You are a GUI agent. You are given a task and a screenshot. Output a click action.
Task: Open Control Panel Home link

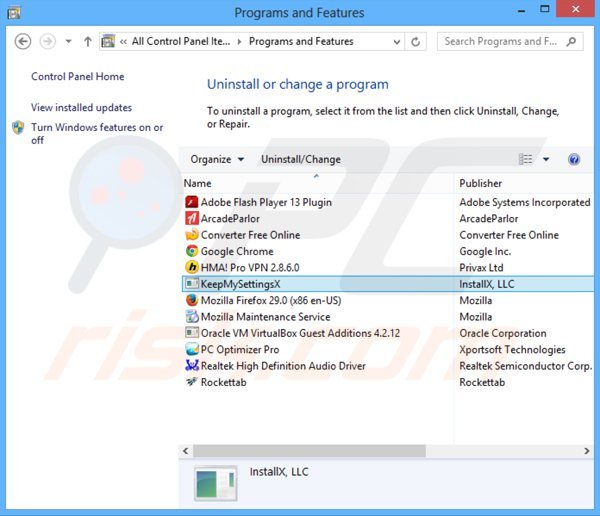tap(78, 77)
